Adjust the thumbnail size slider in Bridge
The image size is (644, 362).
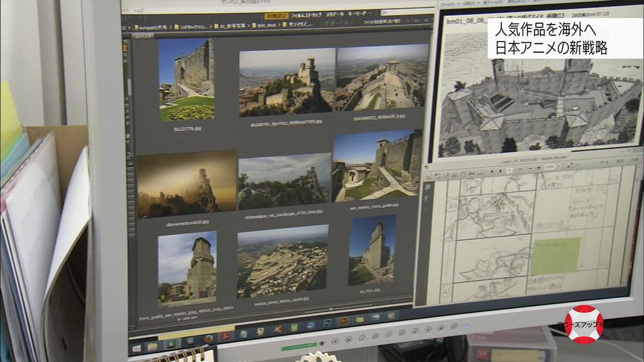click(x=331, y=309)
